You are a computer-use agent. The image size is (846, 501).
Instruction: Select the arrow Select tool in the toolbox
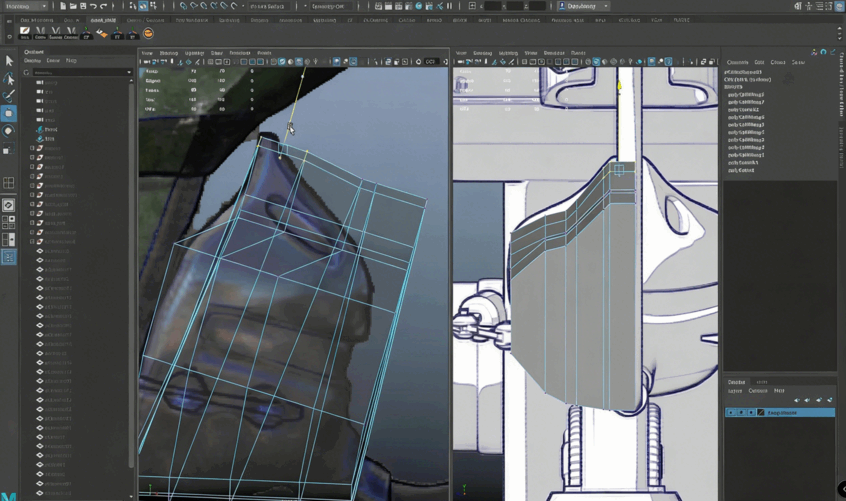point(9,61)
